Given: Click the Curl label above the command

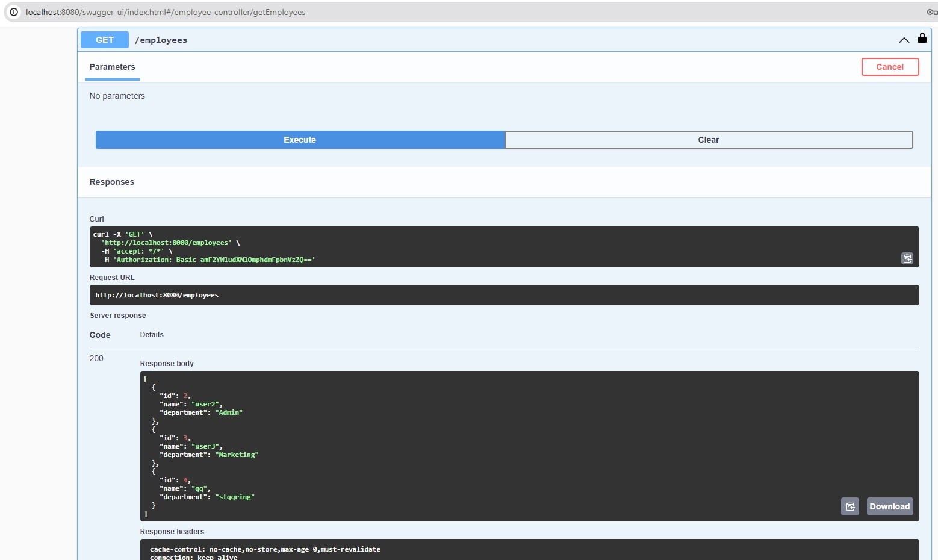Looking at the screenshot, I should pyautogui.click(x=96, y=219).
